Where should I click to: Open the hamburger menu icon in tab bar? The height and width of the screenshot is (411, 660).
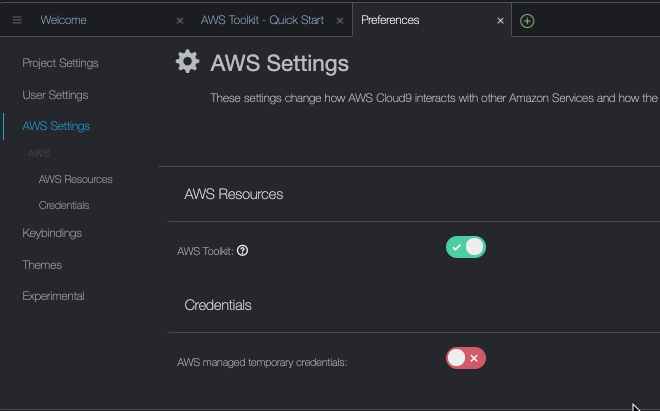(17, 20)
